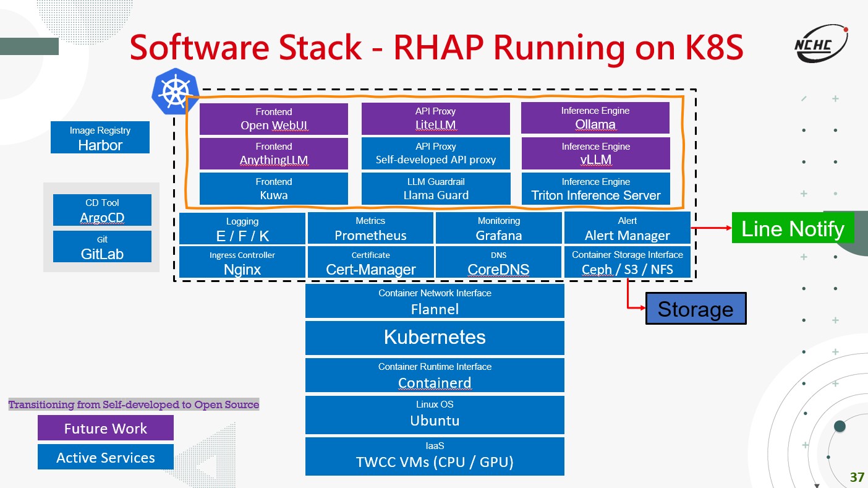This screenshot has width=868, height=488.
Task: Click the Inference Engine Ollama box
Action: coord(595,118)
